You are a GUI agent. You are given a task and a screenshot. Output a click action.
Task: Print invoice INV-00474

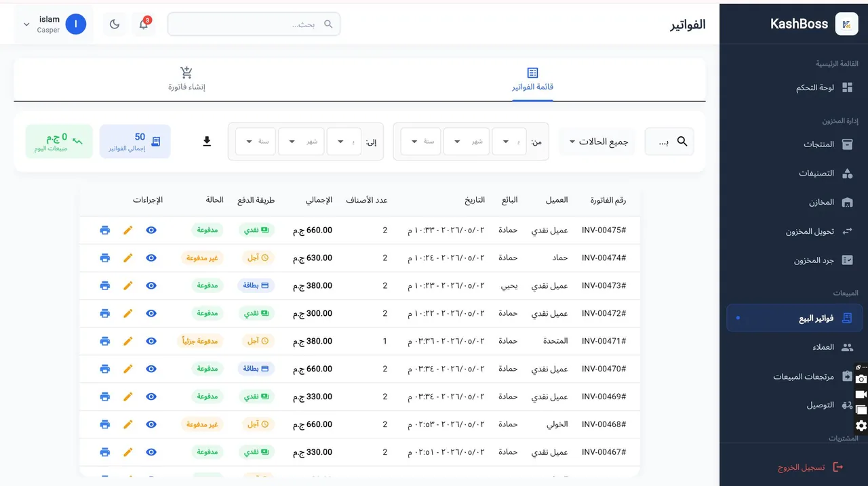104,258
